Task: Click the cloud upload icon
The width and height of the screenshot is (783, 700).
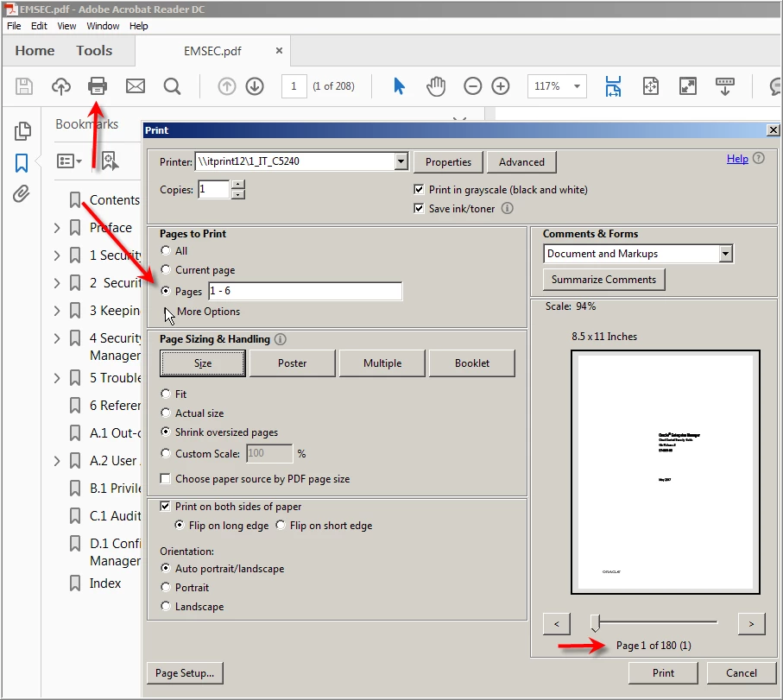Action: (x=61, y=86)
